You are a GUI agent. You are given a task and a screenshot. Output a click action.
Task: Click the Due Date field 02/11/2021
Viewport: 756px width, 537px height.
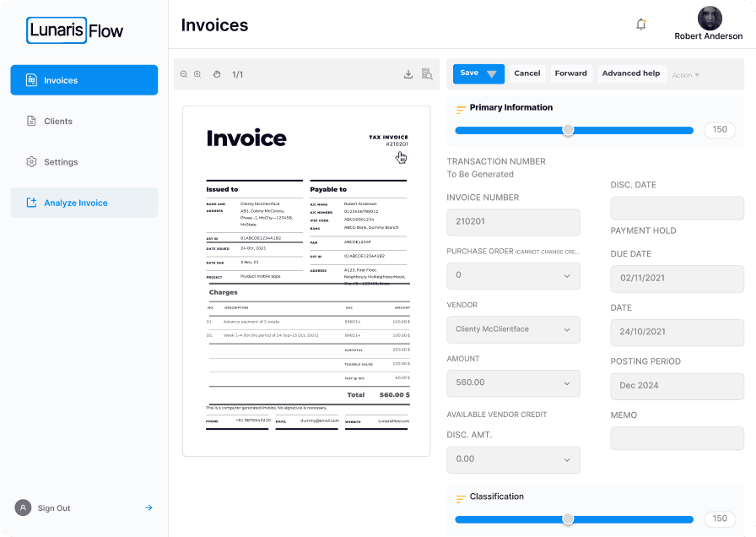[678, 279]
